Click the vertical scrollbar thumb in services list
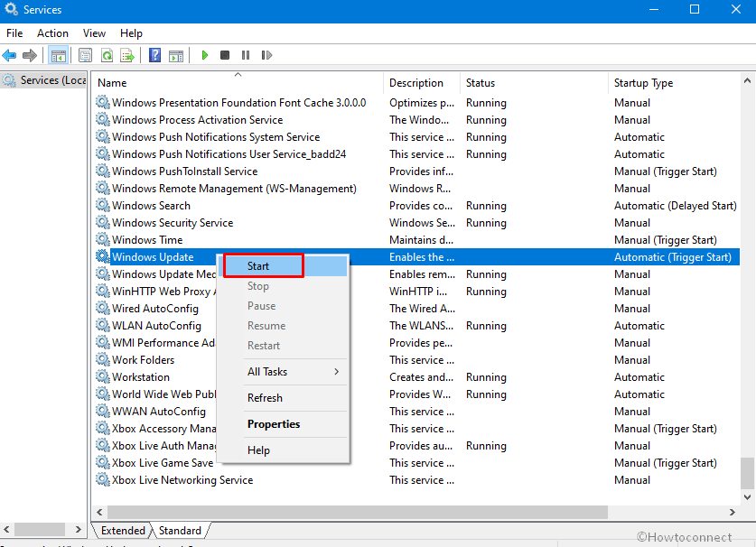Viewport: 756px width, 547px height. point(747,473)
